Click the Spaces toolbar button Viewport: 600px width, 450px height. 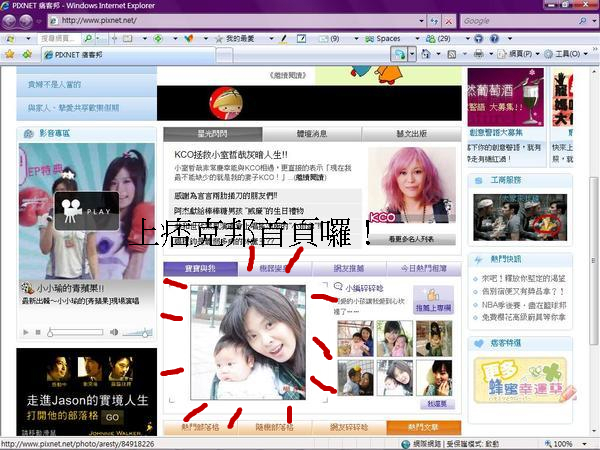pos(383,39)
